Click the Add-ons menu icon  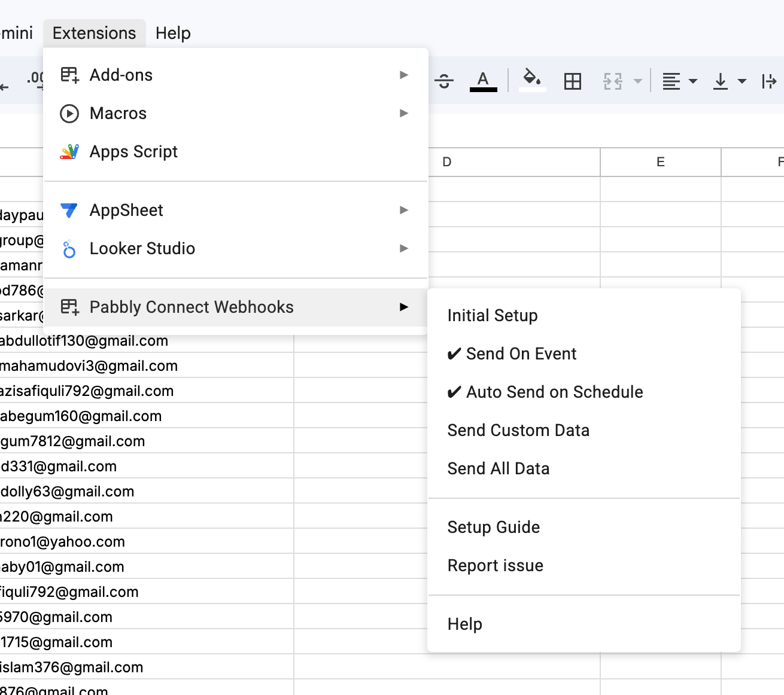pos(69,75)
